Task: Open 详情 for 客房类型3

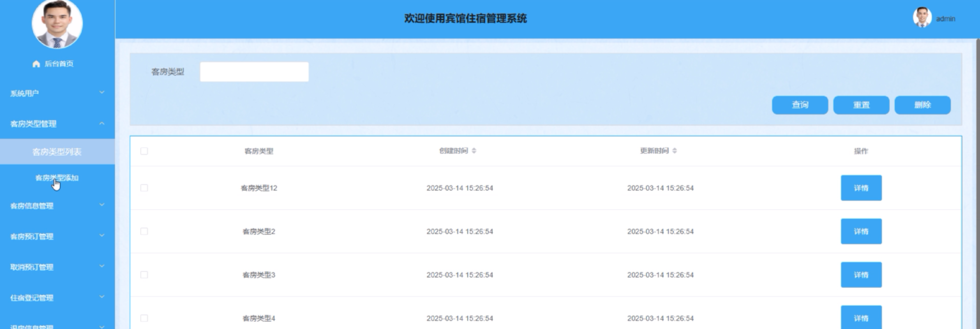Action: pos(861,275)
